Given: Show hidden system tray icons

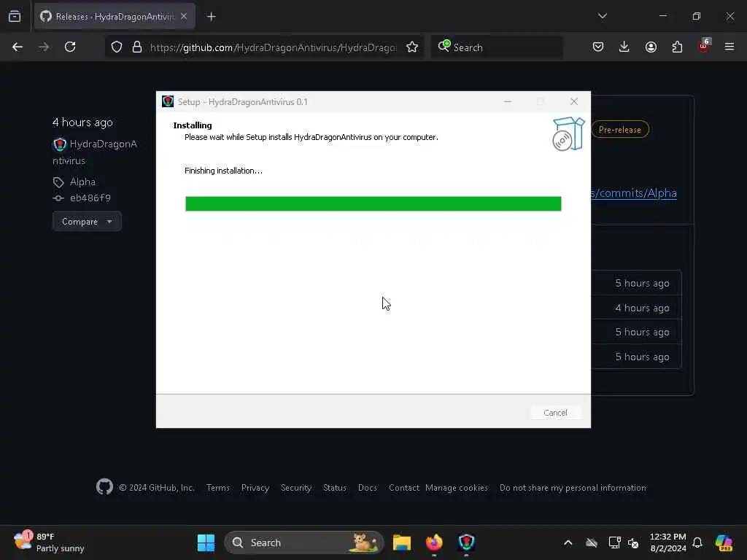Looking at the screenshot, I should coord(568,542).
